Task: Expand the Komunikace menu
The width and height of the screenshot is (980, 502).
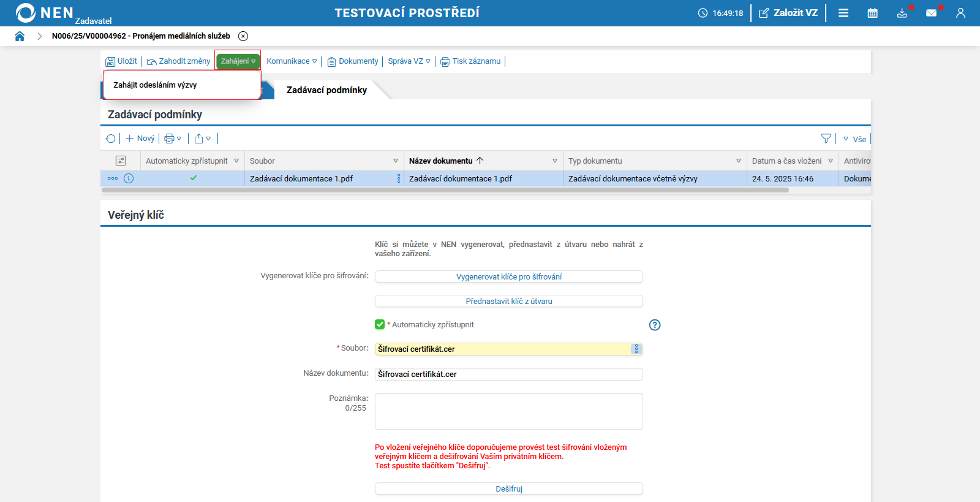Action: click(x=292, y=61)
